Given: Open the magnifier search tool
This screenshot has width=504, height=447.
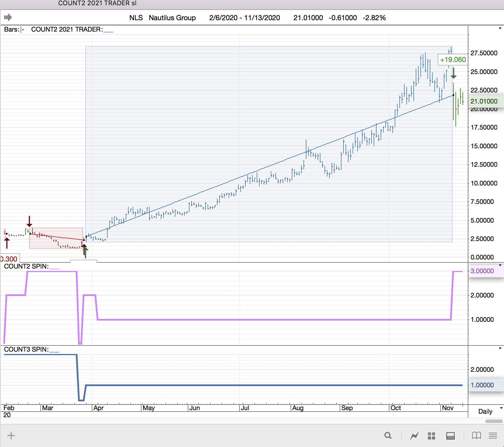Looking at the screenshot, I should point(388,436).
